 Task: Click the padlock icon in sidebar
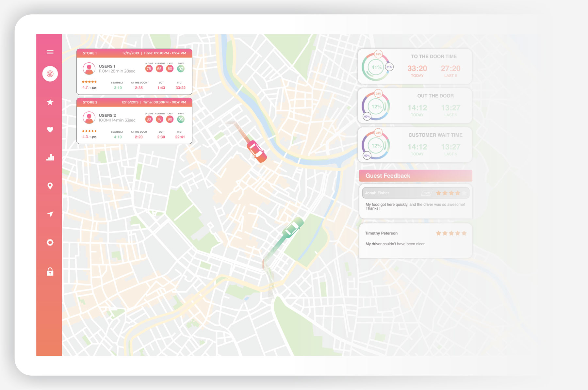click(x=50, y=271)
